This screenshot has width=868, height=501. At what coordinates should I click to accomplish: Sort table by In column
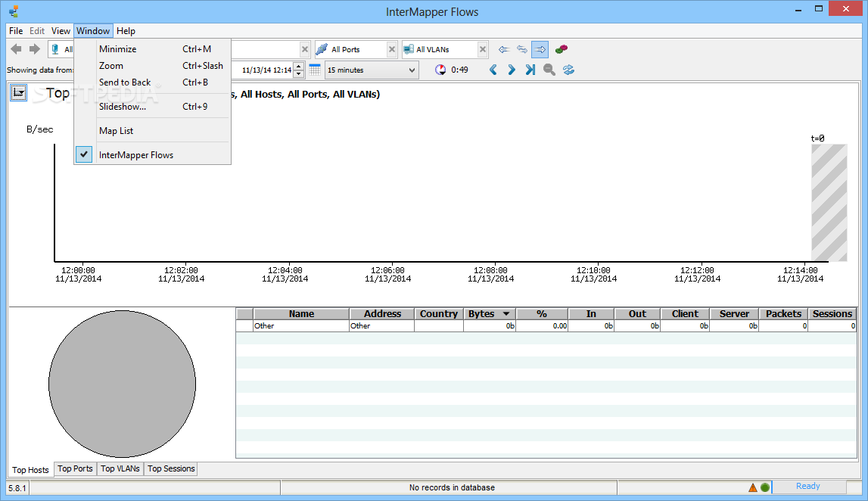(591, 314)
